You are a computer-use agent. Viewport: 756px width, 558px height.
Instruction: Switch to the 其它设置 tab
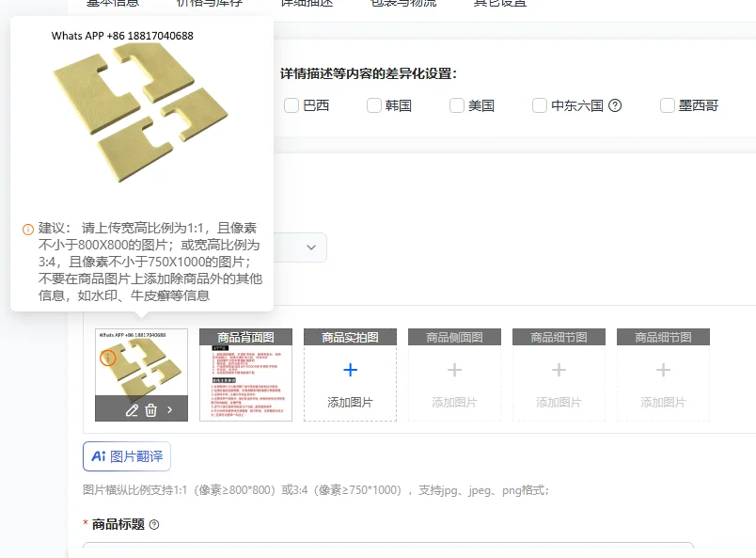click(x=500, y=3)
